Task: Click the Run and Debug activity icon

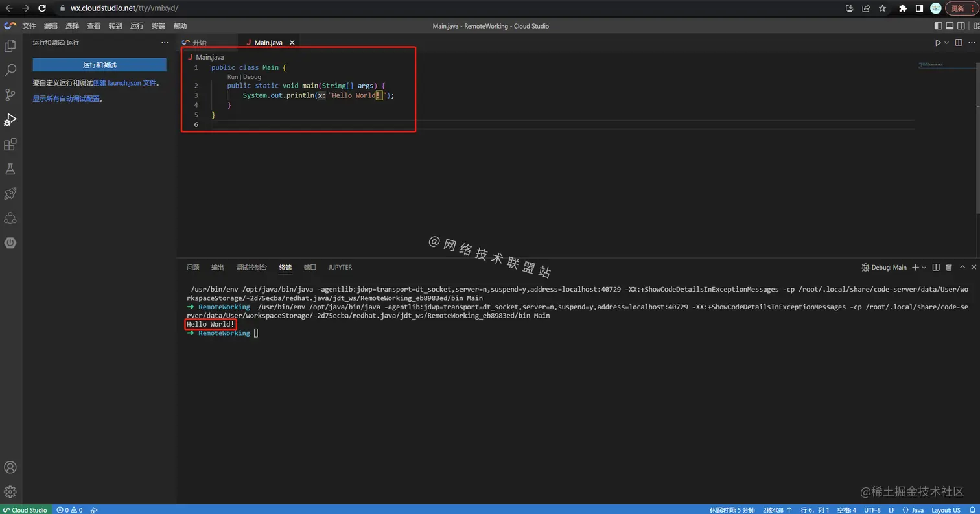Action: 10,119
